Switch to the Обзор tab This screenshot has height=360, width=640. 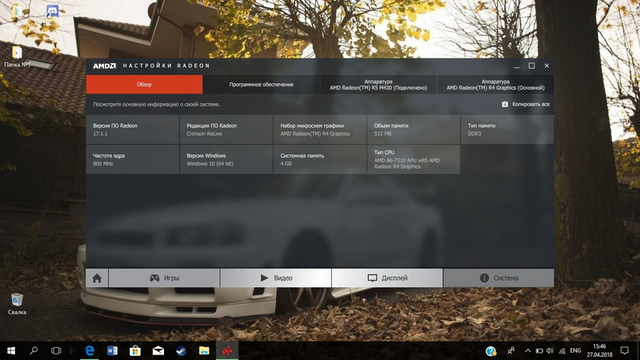[144, 84]
